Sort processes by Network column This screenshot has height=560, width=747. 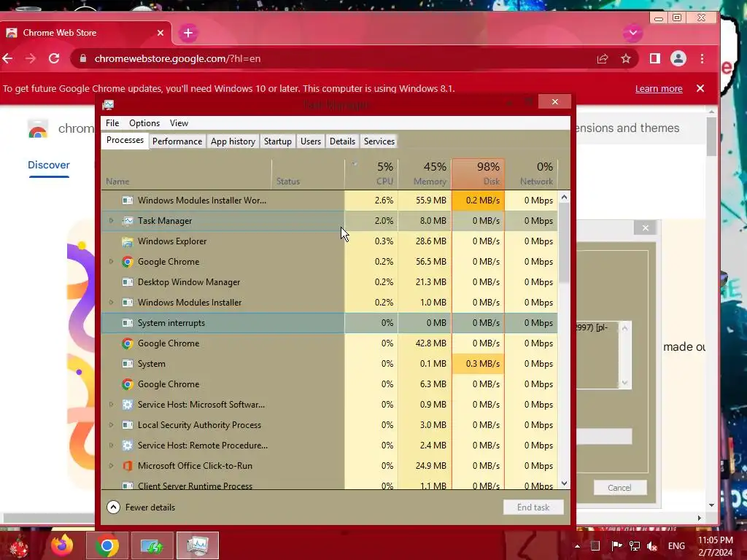coord(531,174)
